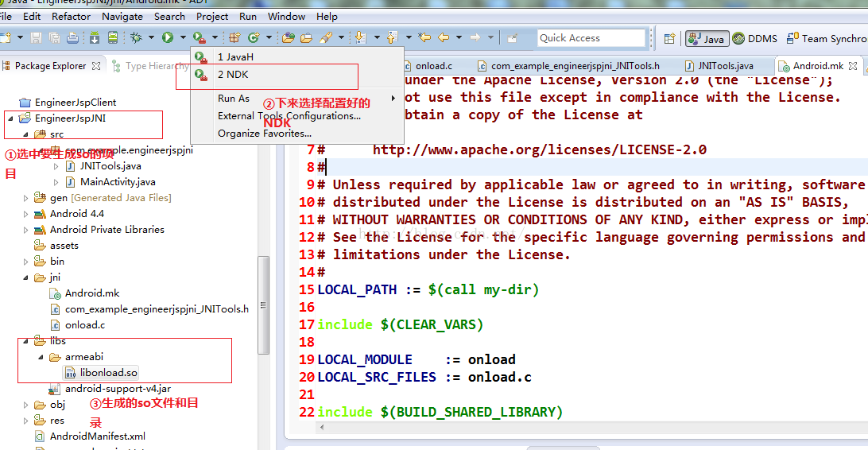
Task: Open the Navigate menu
Action: (x=122, y=16)
